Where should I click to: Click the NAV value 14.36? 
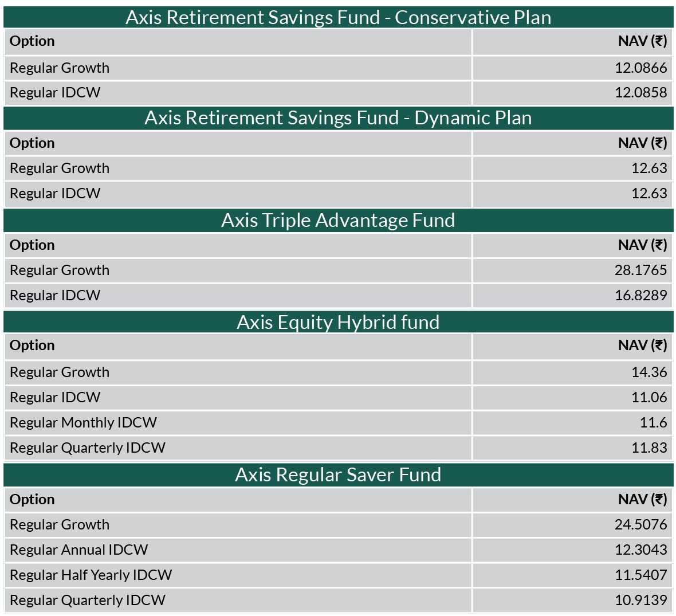[x=649, y=372]
